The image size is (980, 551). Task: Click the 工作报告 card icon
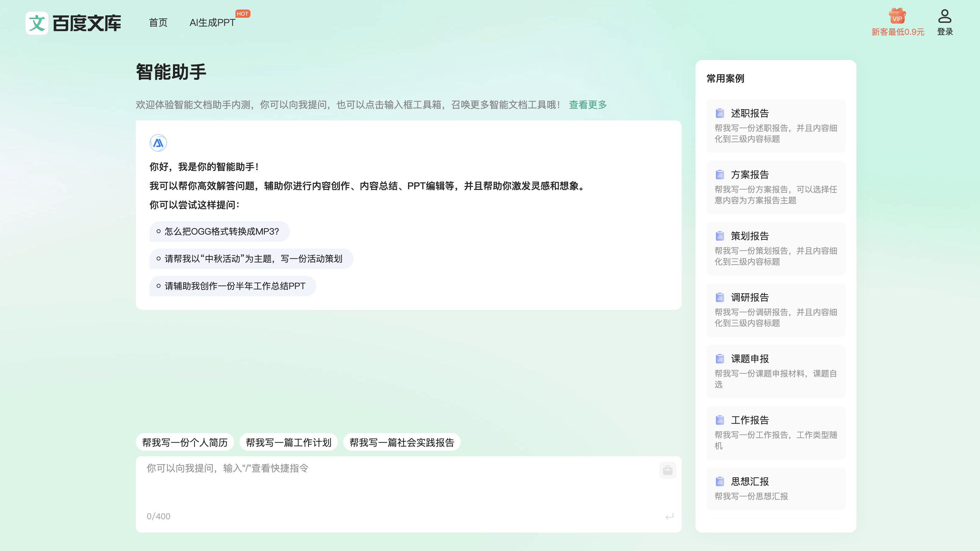click(720, 420)
